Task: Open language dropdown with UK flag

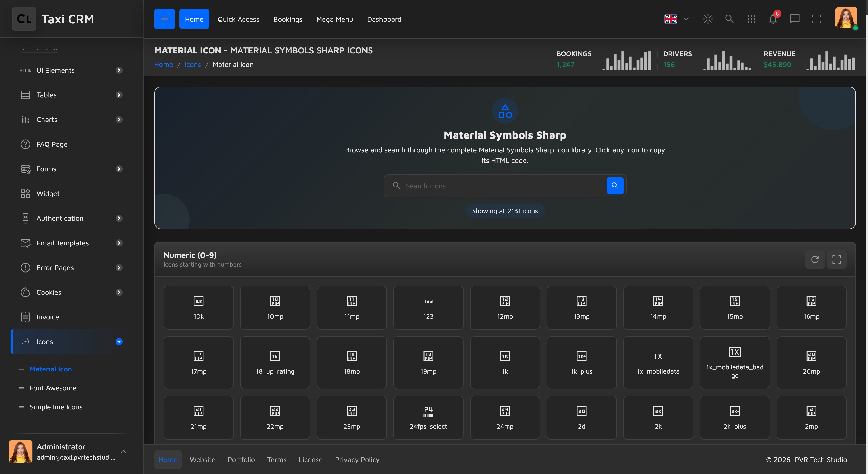Action: (x=676, y=19)
